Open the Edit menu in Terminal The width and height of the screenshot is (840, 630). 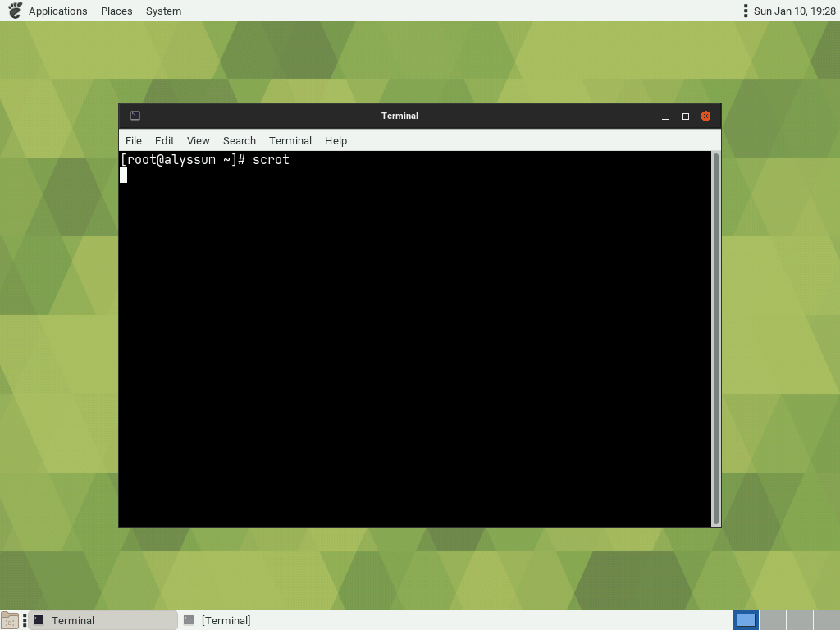coord(164,140)
